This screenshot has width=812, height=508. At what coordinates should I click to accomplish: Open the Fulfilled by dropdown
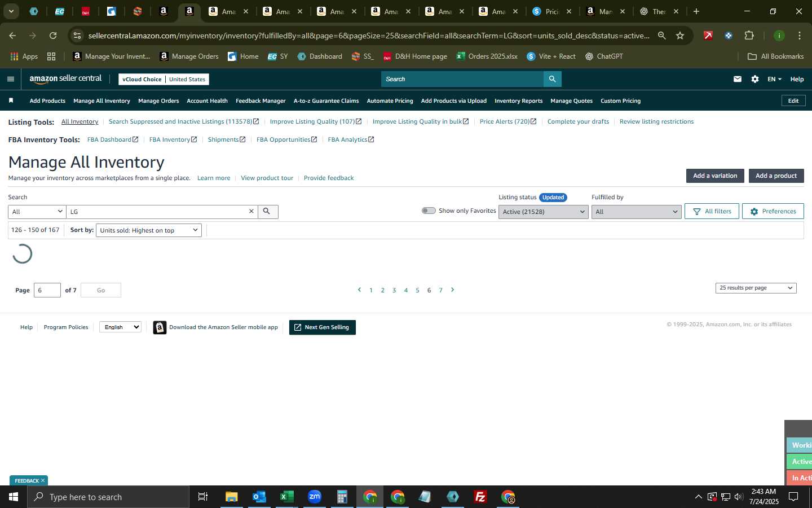pos(636,212)
